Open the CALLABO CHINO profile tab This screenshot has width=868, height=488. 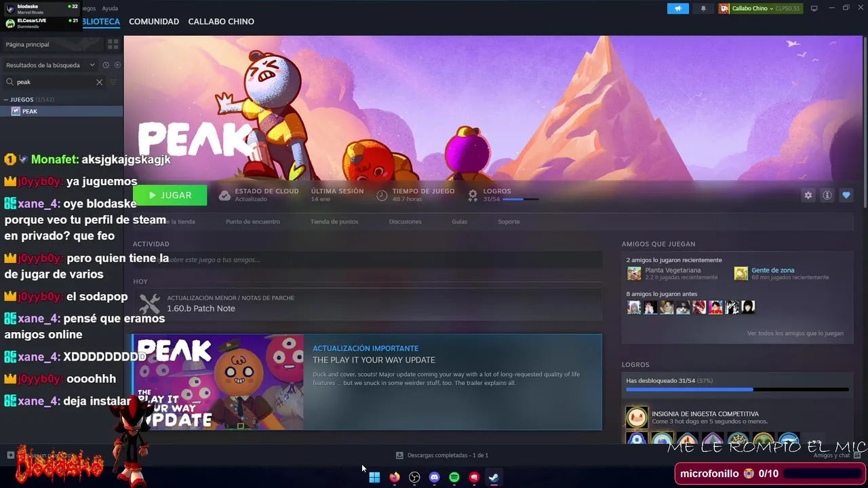click(221, 22)
